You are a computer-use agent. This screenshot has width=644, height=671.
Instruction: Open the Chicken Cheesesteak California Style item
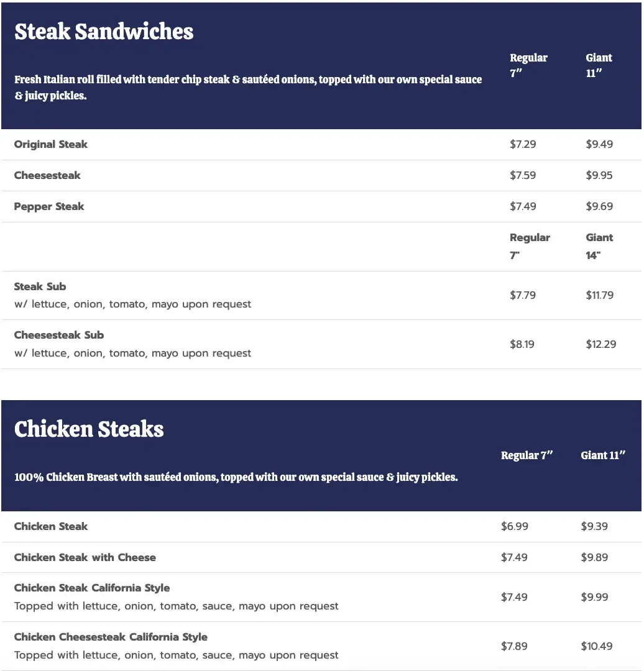point(111,637)
